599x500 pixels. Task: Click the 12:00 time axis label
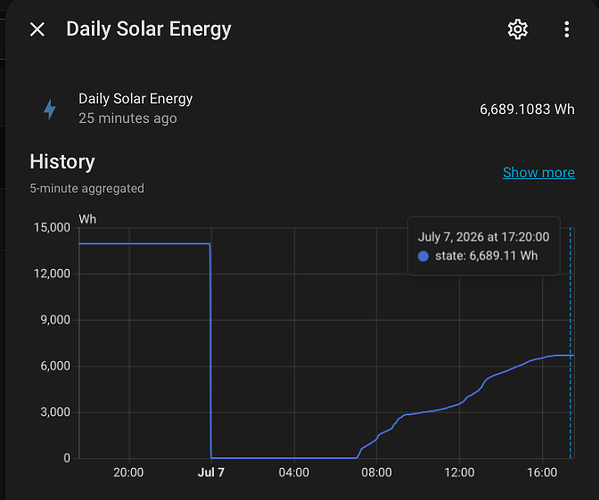[x=459, y=472]
